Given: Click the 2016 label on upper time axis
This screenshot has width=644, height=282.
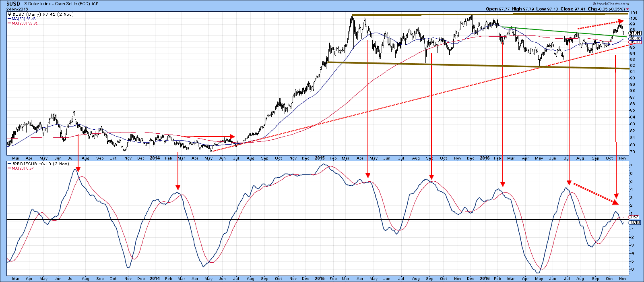Looking at the screenshot, I should [485, 158].
